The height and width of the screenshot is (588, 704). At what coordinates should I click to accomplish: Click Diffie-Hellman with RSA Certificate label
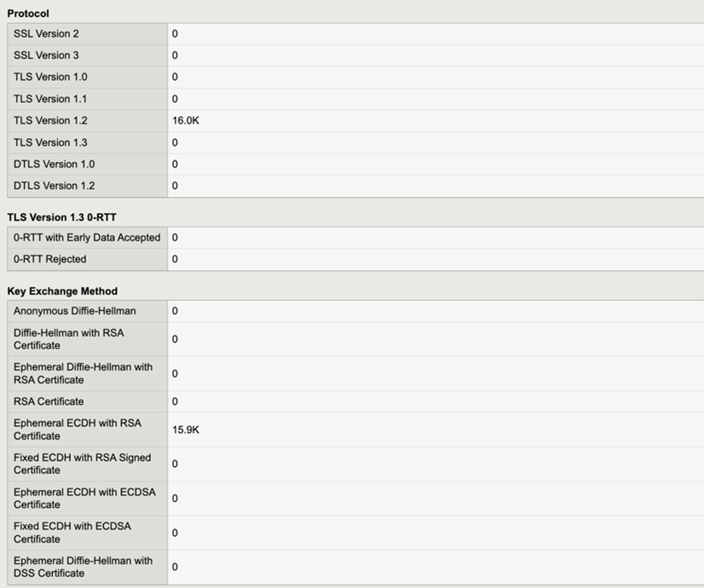point(69,339)
